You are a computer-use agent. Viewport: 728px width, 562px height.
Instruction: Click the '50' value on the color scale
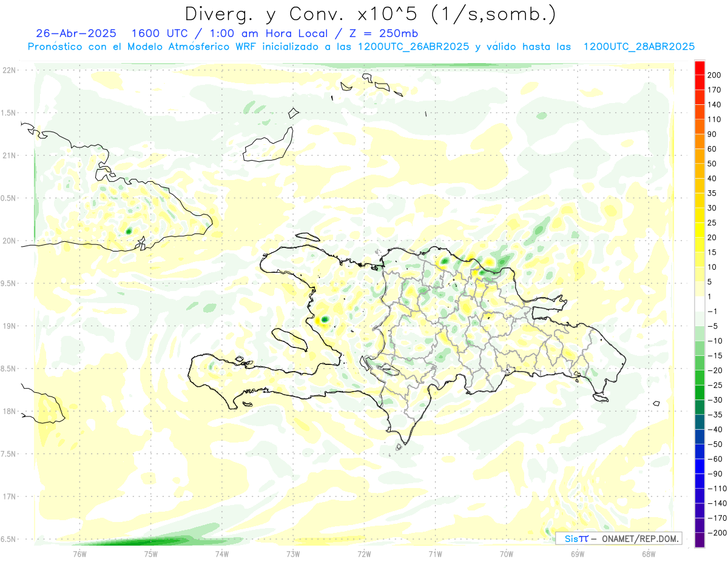click(712, 164)
